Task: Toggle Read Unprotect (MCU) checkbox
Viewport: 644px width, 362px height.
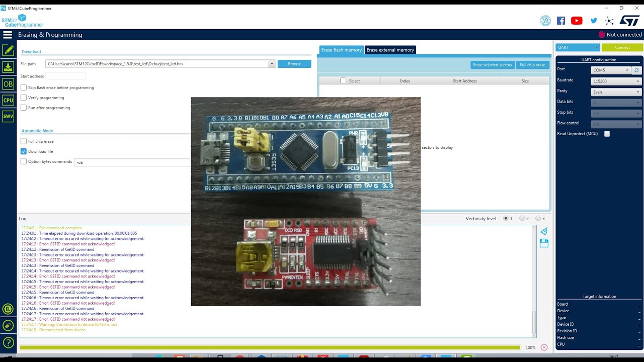Action: tap(607, 134)
